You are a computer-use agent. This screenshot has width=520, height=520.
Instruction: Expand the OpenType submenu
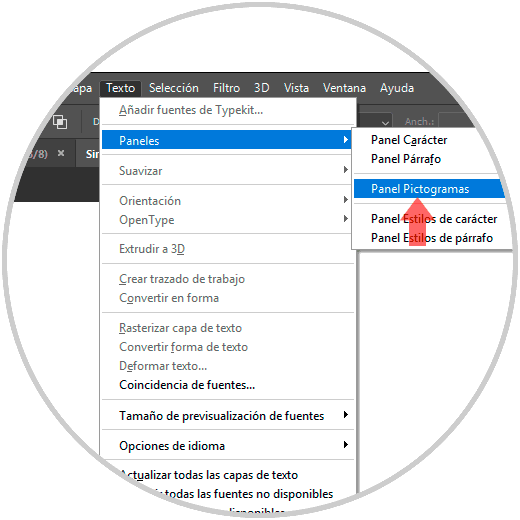click(x=226, y=219)
